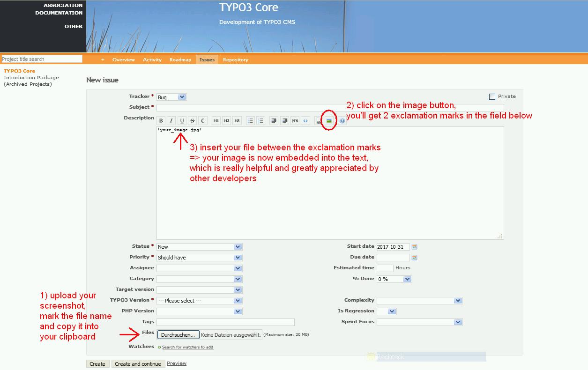
Task: Click the Create button
Action: [x=97, y=364]
